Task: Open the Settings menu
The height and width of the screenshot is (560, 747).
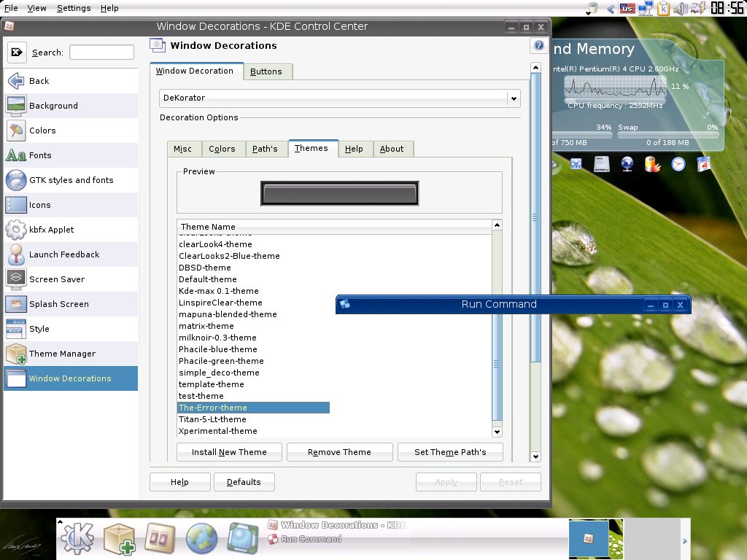Action: 74,8
